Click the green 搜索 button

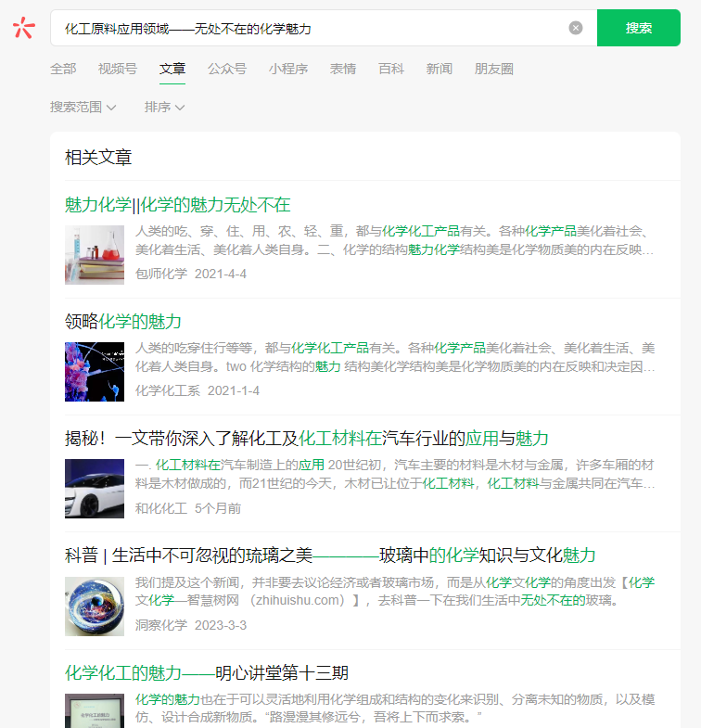tap(638, 28)
